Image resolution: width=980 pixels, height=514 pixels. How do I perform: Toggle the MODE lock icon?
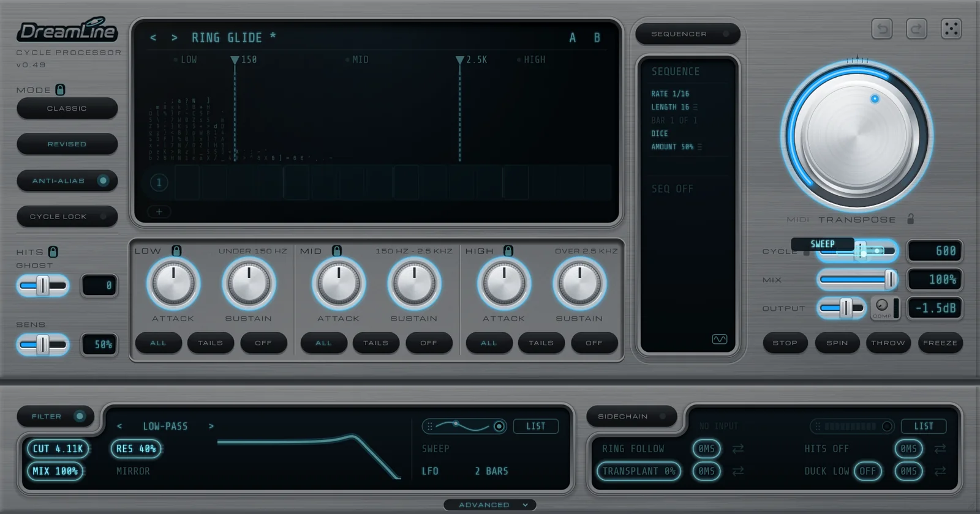[x=60, y=89]
